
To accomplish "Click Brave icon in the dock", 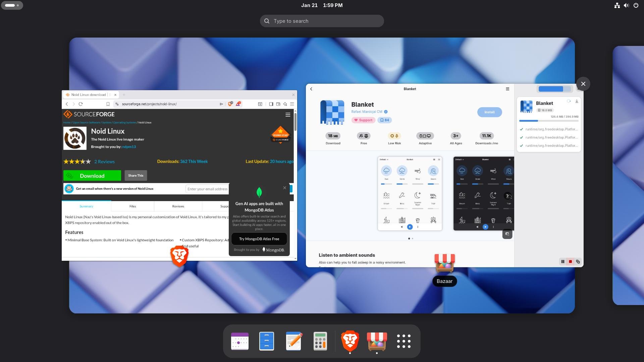I will pos(350,341).
